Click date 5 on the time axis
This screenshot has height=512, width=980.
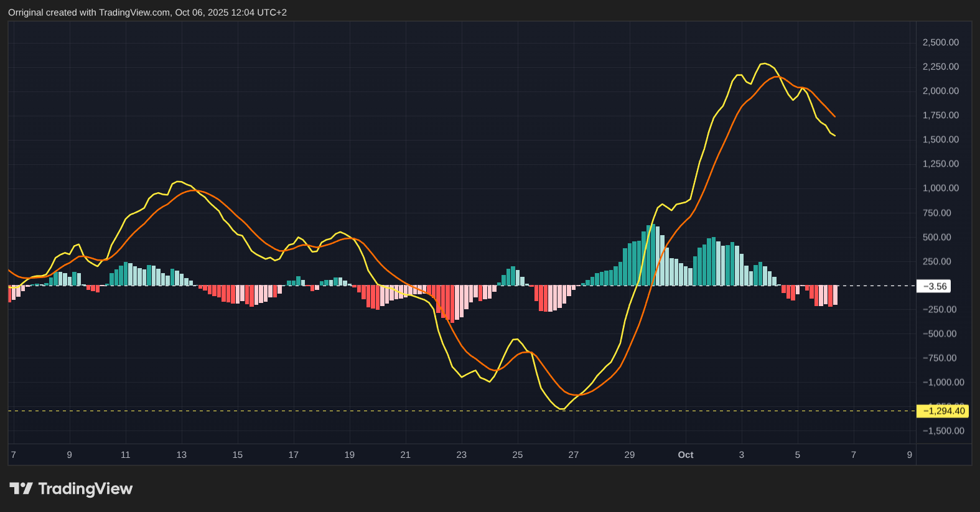coord(798,455)
